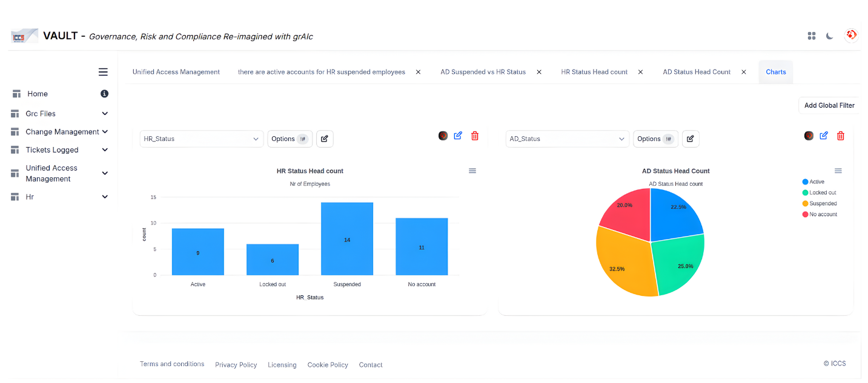Click pencil edit button beside AD_Status Options
Image resolution: width=868 pixels, height=383 pixels.
point(691,139)
